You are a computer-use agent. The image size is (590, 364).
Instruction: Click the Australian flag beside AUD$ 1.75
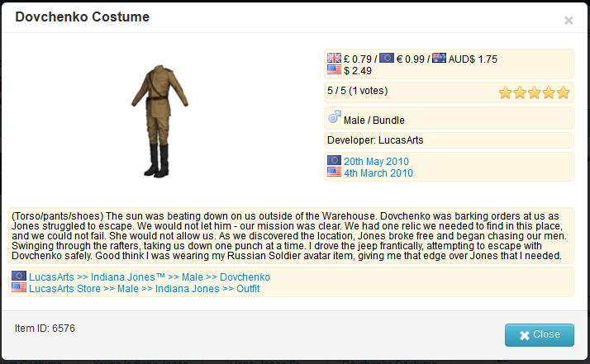(439, 59)
